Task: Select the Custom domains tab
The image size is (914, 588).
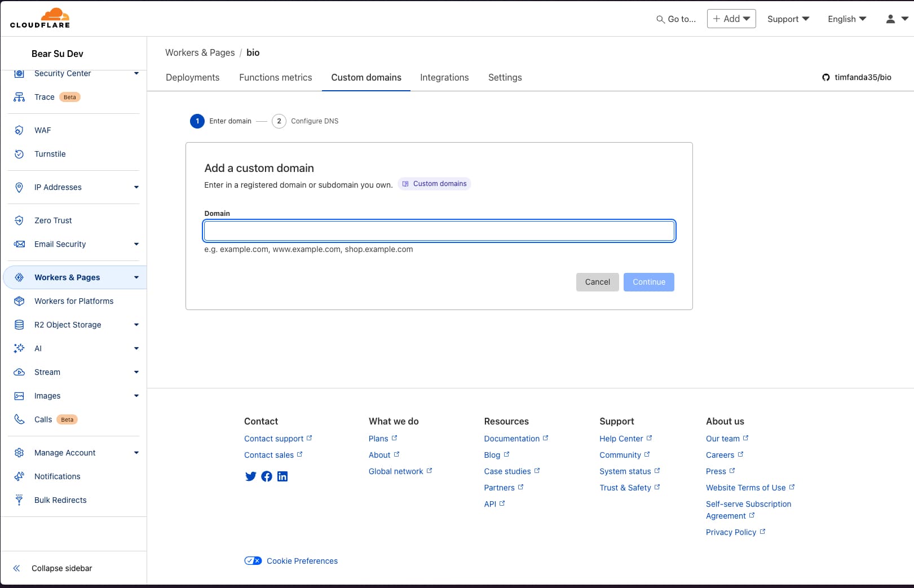Action: (x=367, y=77)
